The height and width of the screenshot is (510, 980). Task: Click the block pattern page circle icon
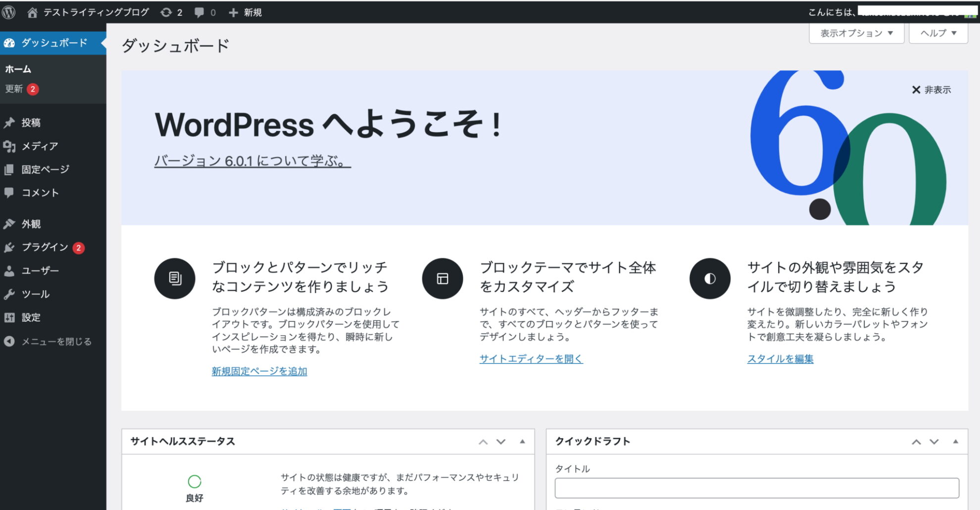click(175, 278)
